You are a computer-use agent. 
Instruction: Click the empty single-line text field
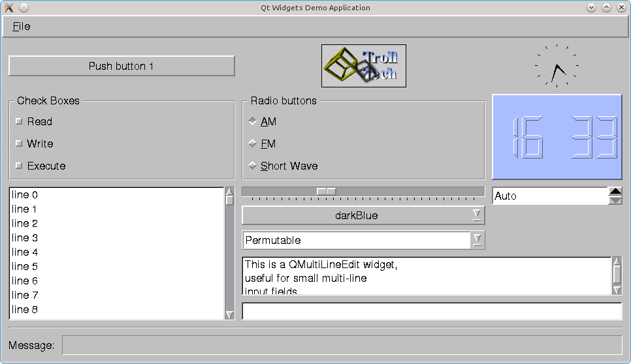coord(431,311)
